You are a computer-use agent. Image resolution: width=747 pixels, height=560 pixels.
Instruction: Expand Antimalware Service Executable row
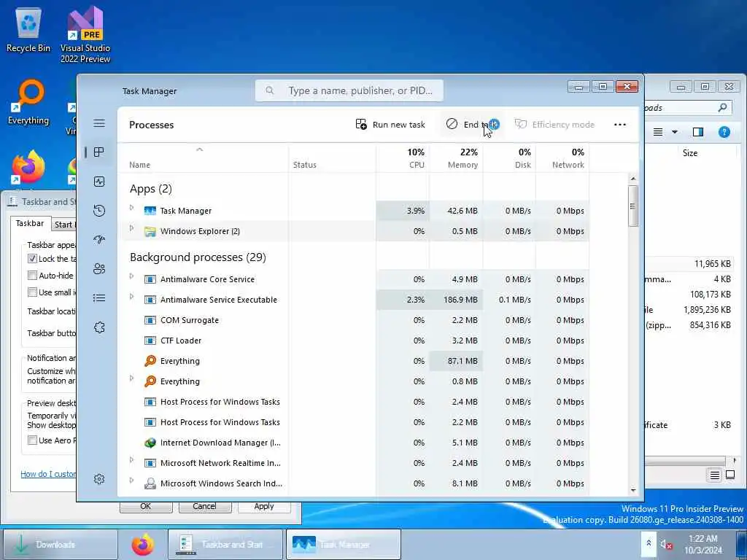point(132,297)
